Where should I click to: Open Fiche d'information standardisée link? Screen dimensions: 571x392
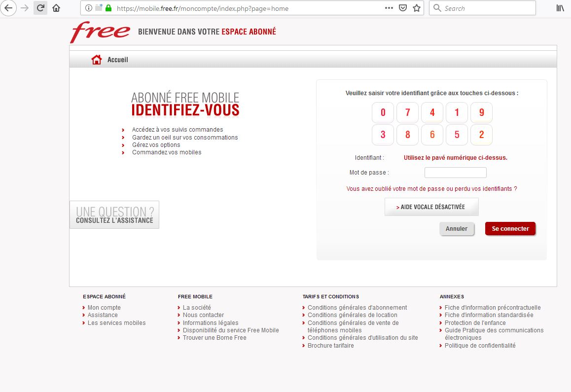point(489,315)
